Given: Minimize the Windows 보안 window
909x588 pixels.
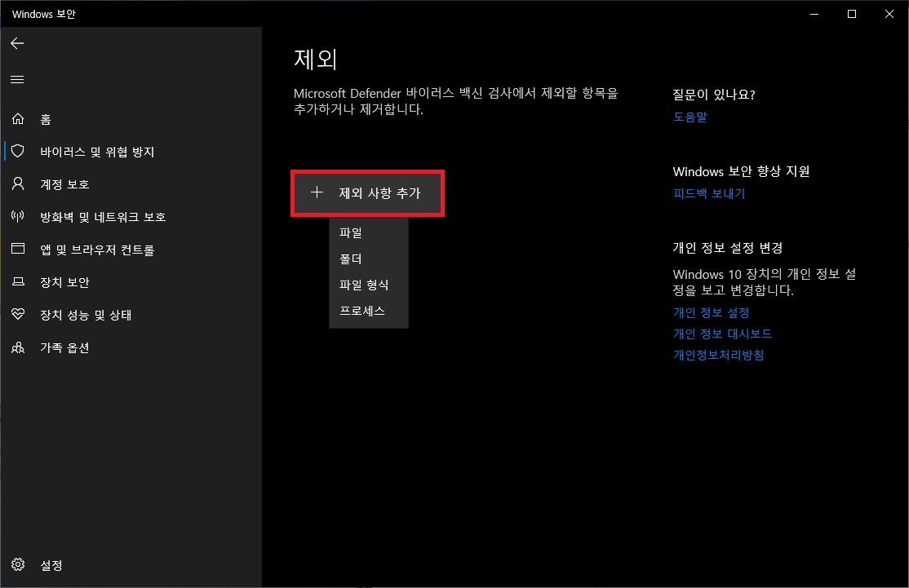Looking at the screenshot, I should [x=814, y=14].
